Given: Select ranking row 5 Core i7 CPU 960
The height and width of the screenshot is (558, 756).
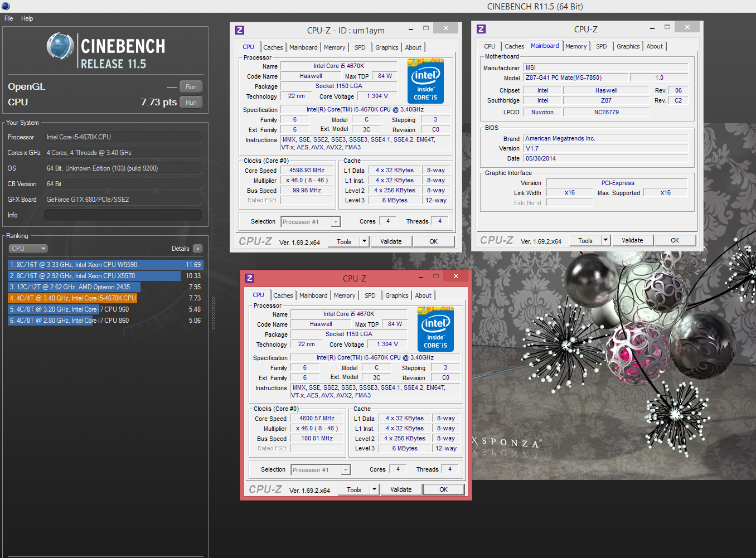Looking at the screenshot, I should coord(105,309).
